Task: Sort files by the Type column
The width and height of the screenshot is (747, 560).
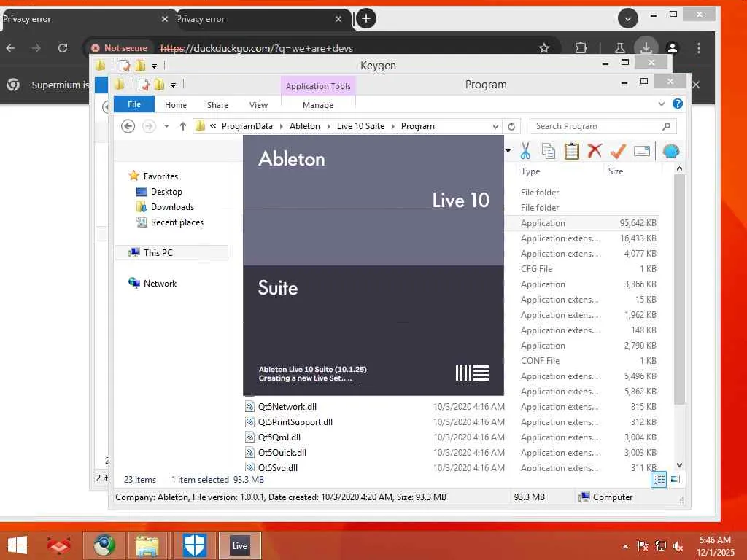Action: pyautogui.click(x=530, y=171)
